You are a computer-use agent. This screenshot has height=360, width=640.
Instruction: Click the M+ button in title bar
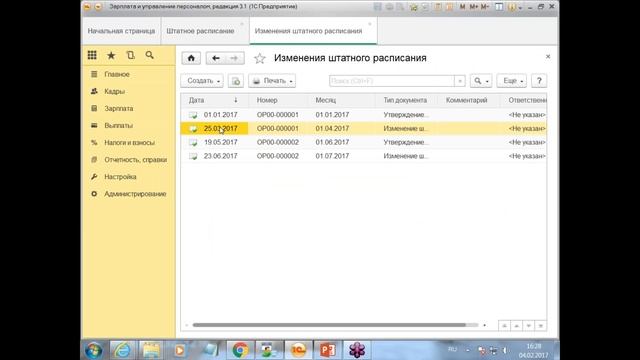pos(473,7)
